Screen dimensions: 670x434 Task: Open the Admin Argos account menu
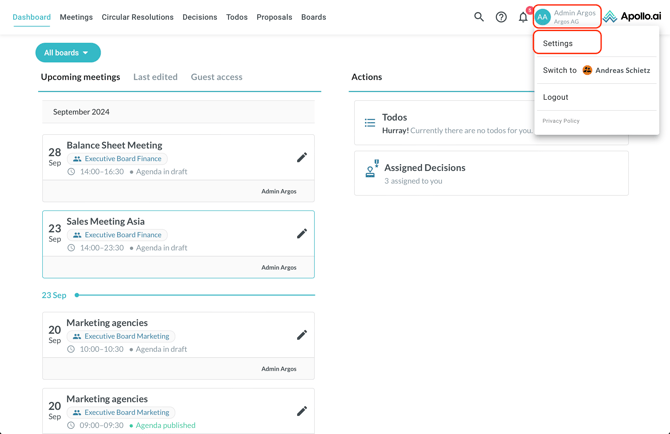567,17
